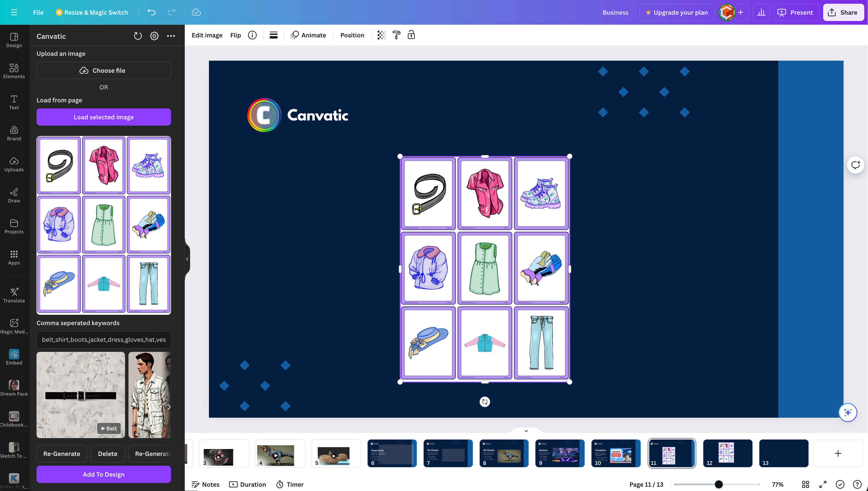
Task: Click the Load selected image button
Action: pyautogui.click(x=103, y=117)
